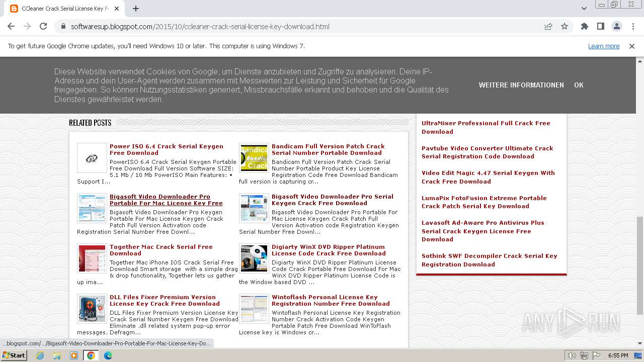Dismiss the Chrome update notice

pos(632,46)
